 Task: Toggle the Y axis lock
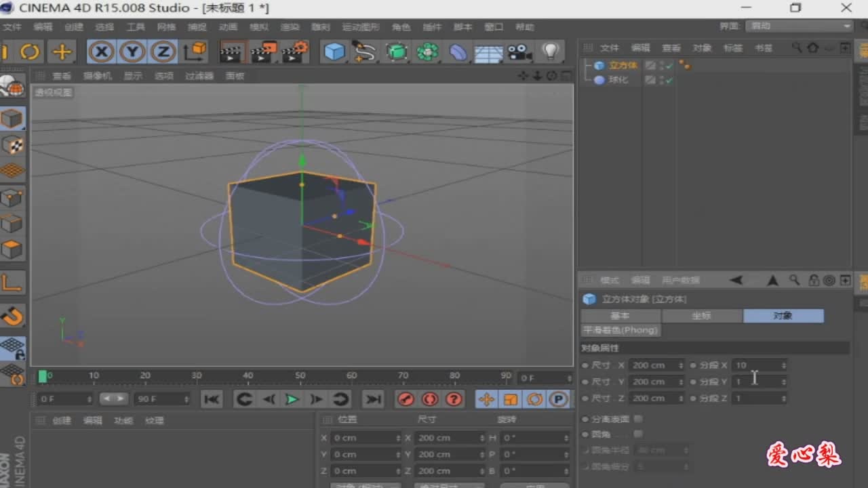133,52
